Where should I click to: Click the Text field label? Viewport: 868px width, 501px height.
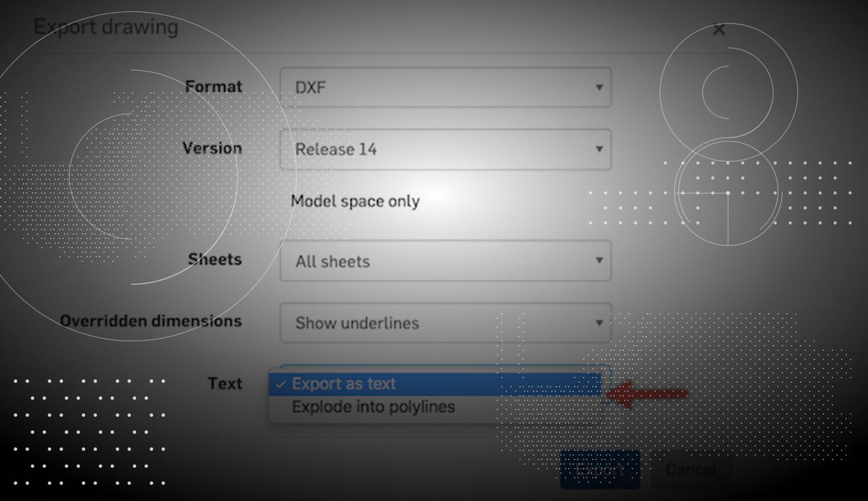pos(225,384)
